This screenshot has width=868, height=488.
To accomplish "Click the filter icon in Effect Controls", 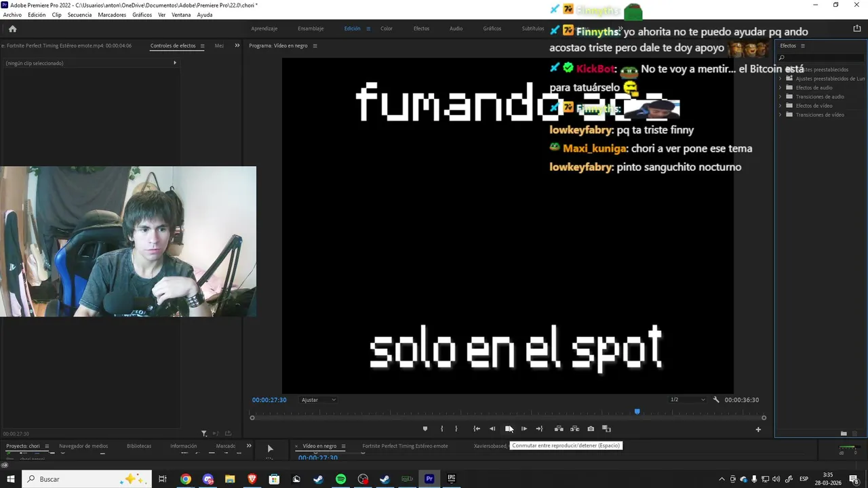I will 204,433.
